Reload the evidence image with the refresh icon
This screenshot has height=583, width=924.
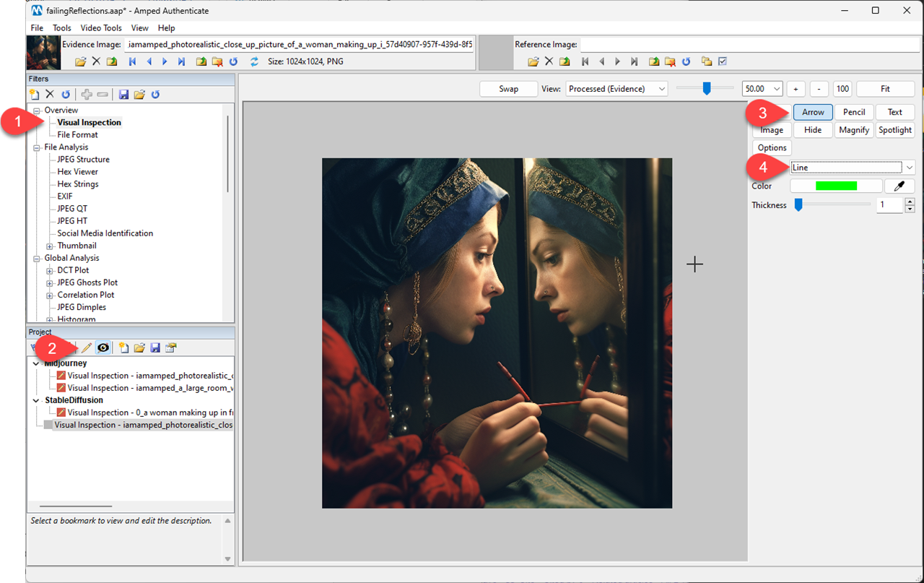pyautogui.click(x=232, y=61)
